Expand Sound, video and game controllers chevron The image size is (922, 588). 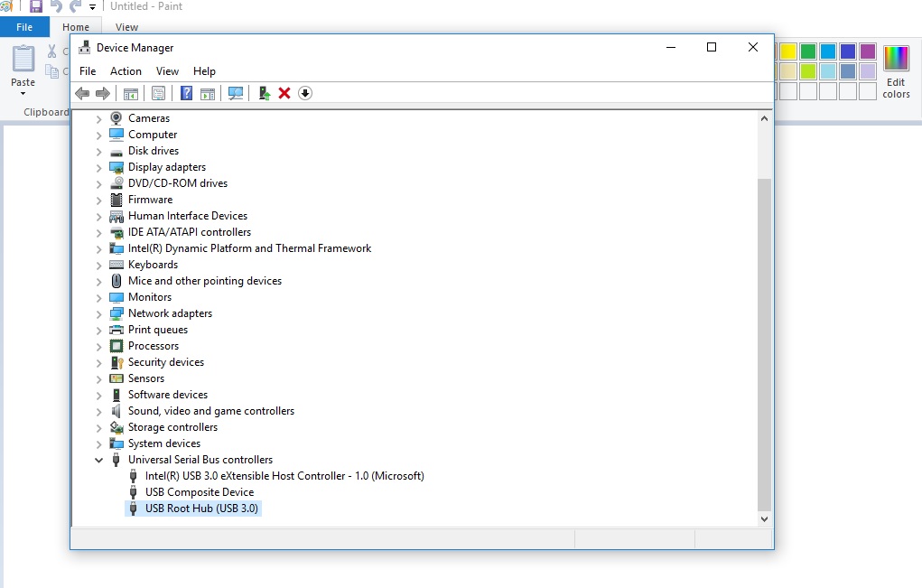tap(98, 412)
